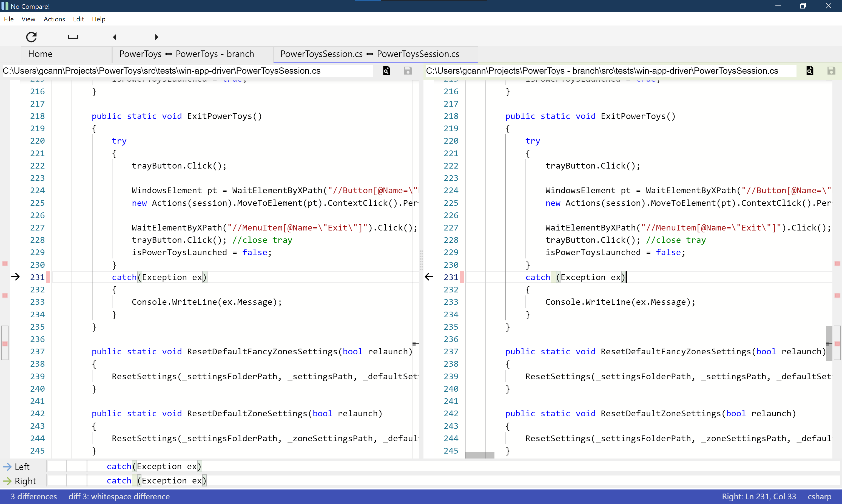Toggle the show whitespace icon
The width and height of the screenshot is (842, 504).
pos(73,37)
